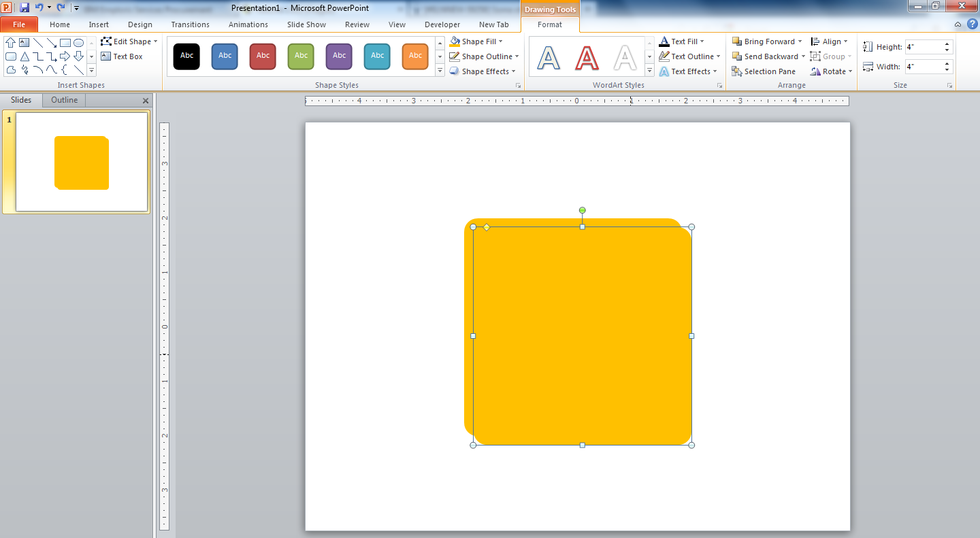Pick the Scribble freeform line shape

(24, 70)
